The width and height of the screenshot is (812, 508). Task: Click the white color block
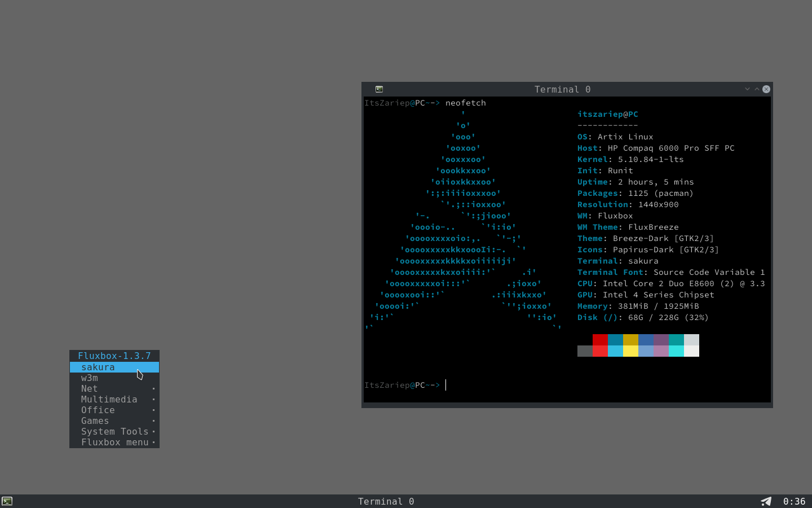point(691,351)
